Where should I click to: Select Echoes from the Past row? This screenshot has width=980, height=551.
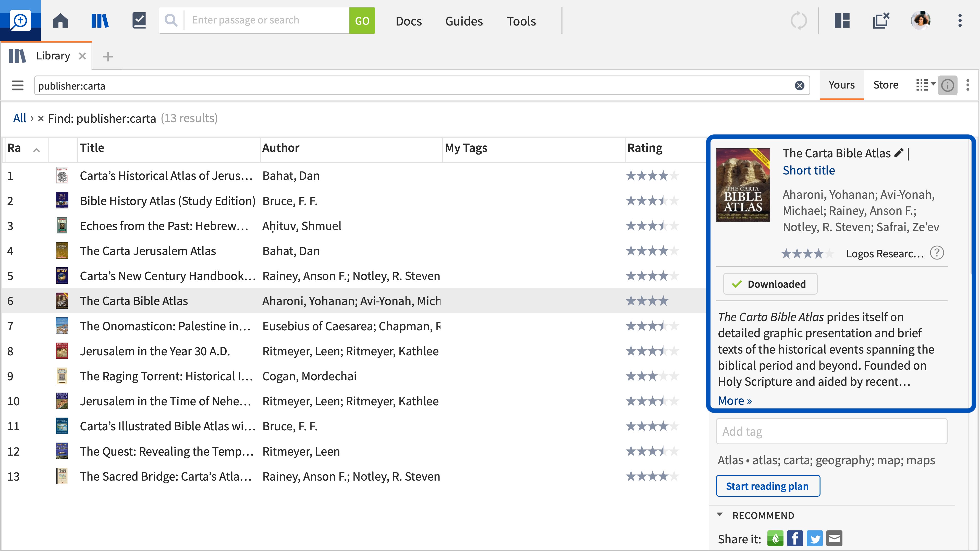[354, 226]
